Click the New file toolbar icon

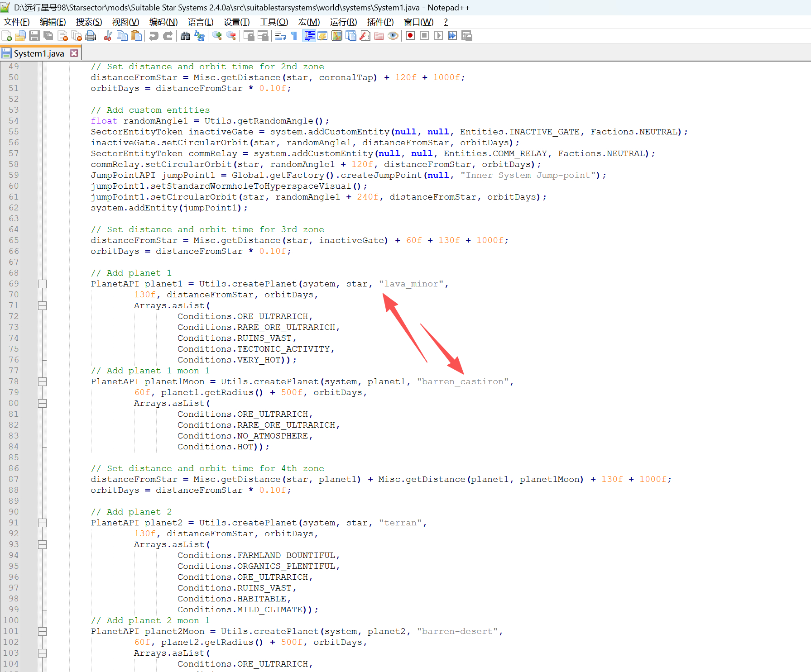click(7, 36)
